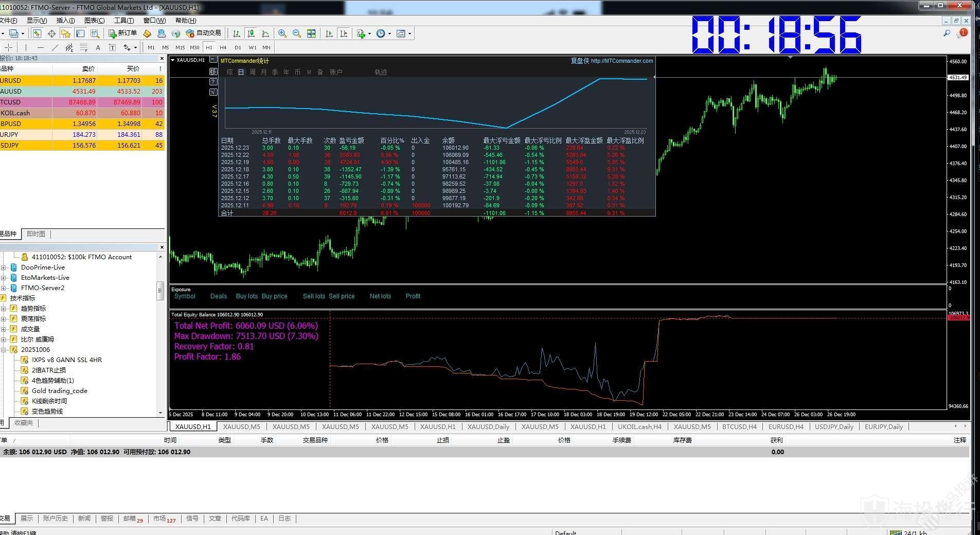Toggle the chart shift button
The width and height of the screenshot is (980, 535).
344,33
